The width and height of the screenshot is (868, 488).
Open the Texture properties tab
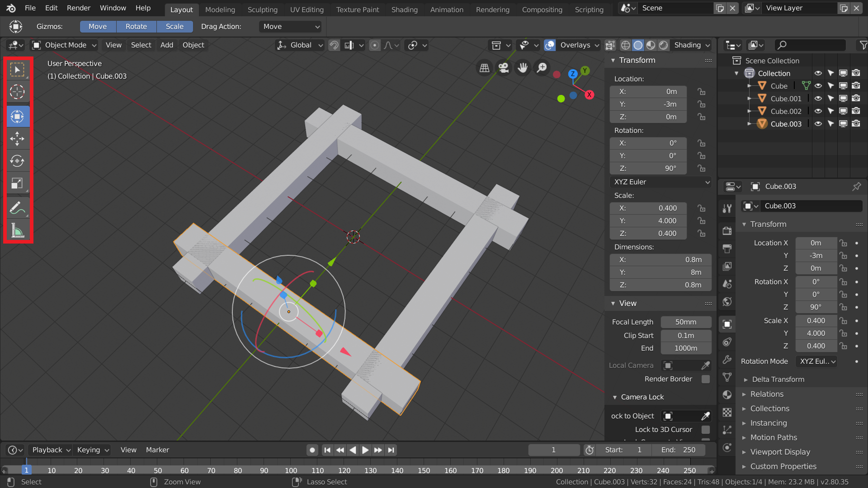(727, 413)
